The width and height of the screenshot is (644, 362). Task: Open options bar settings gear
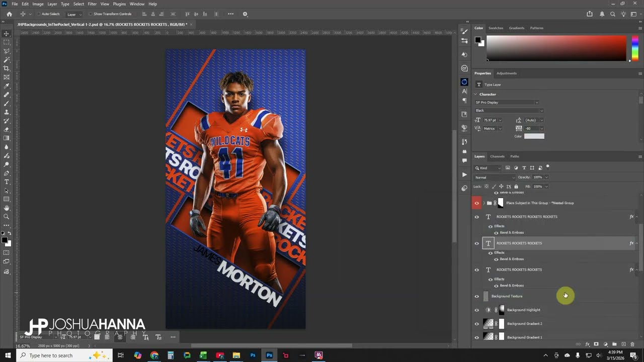pyautogui.click(x=245, y=14)
